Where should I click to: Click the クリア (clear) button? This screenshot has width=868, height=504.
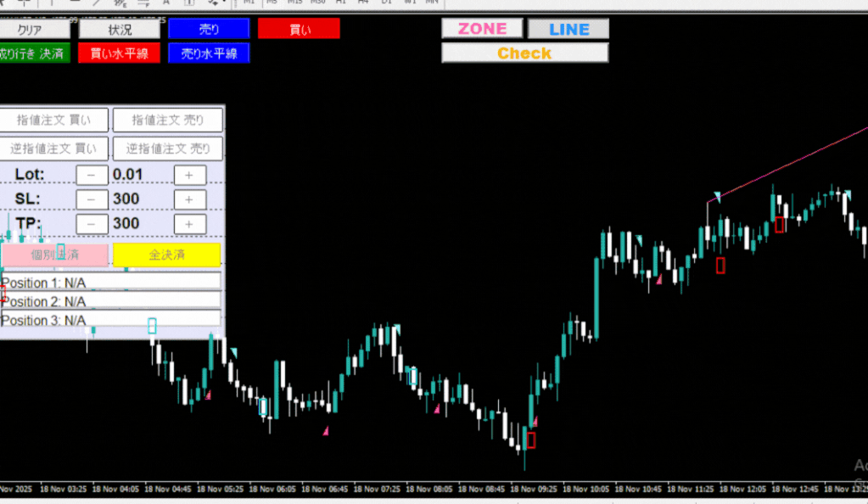[32, 29]
